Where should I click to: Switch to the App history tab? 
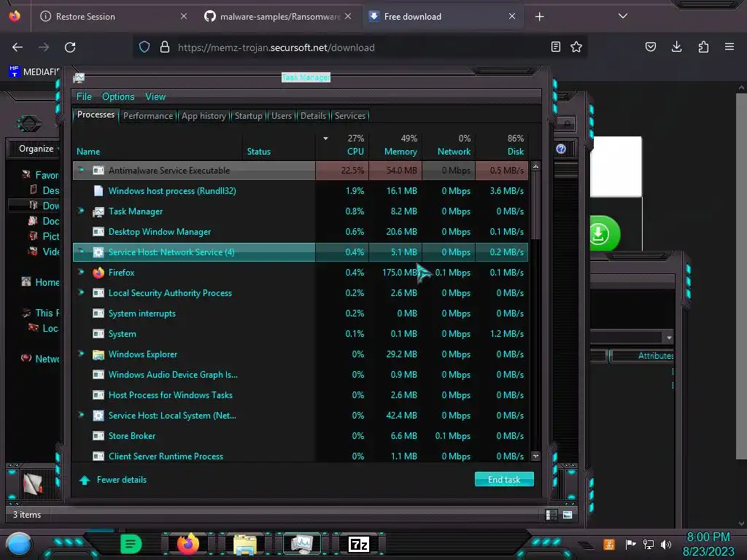204,116
